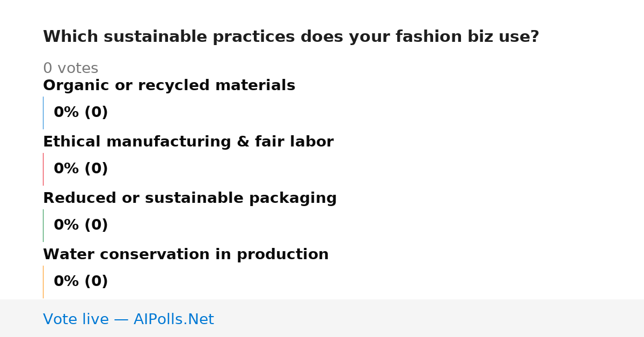Choose Reduced or sustainable packaging option

(190, 199)
